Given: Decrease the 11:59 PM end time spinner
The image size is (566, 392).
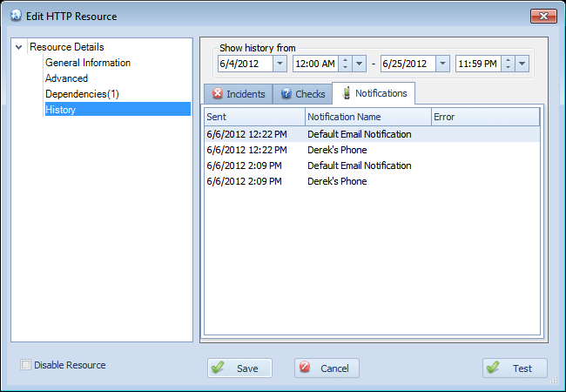Looking at the screenshot, I should point(508,67).
